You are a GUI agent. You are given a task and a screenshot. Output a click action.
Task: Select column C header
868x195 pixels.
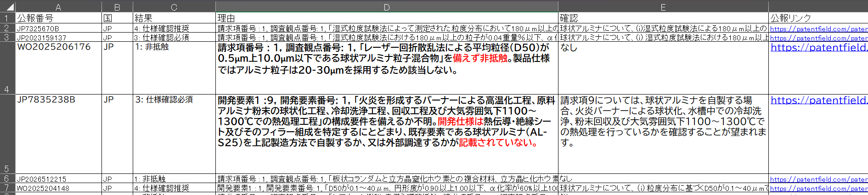click(174, 7)
